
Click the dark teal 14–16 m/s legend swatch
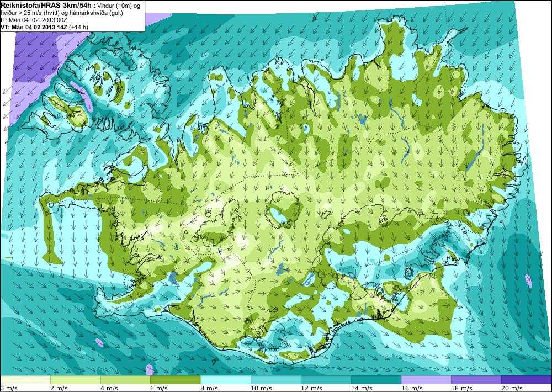376,380
